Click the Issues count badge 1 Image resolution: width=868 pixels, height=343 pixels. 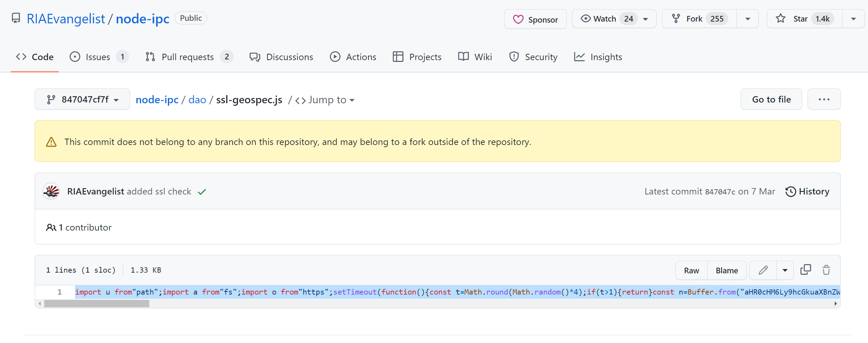pos(122,57)
